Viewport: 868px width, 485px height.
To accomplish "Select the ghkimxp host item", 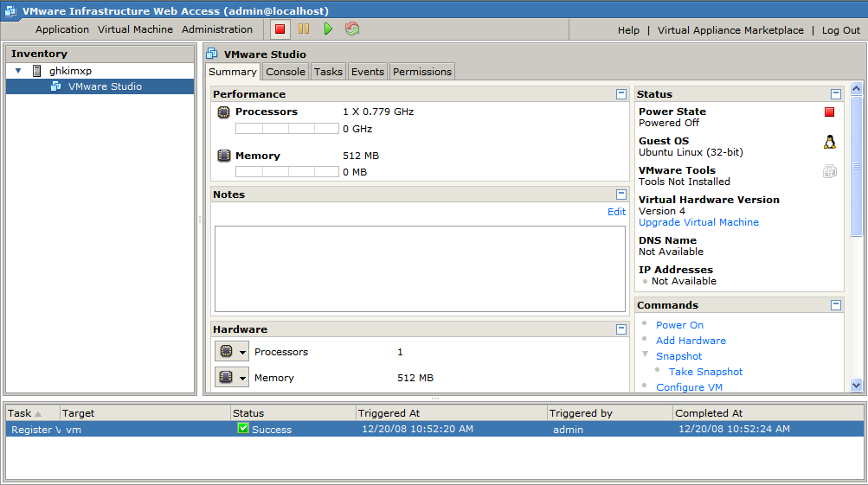I will [70, 71].
